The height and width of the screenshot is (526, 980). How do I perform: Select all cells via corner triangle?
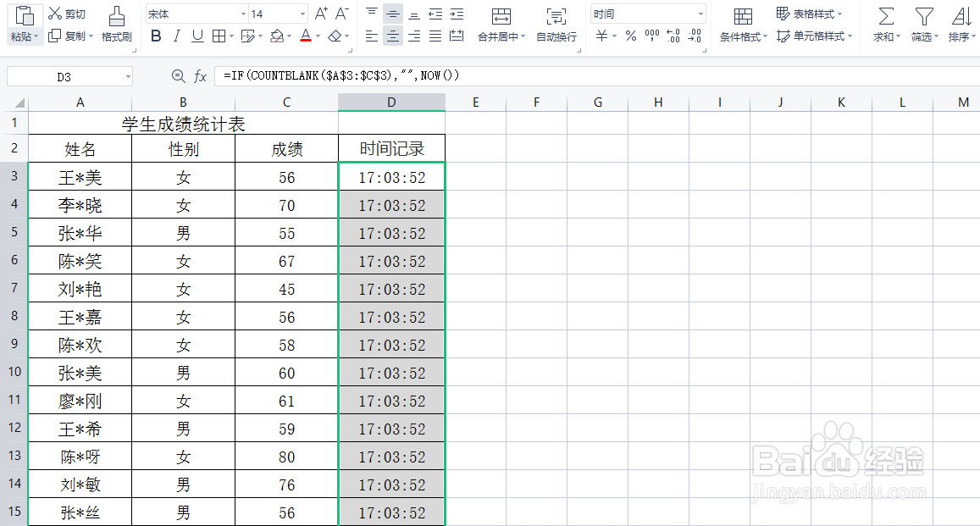pos(19,103)
